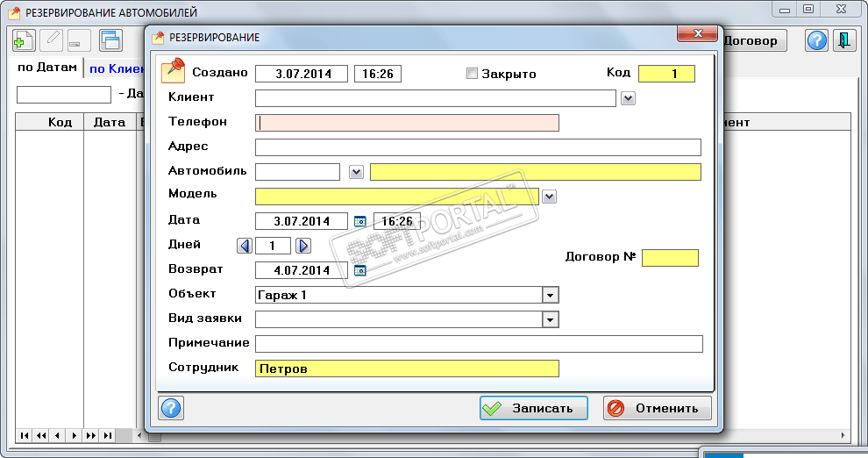Open calendar picker next to Дата field
Image resolution: width=868 pixels, height=458 pixels.
coord(359,221)
